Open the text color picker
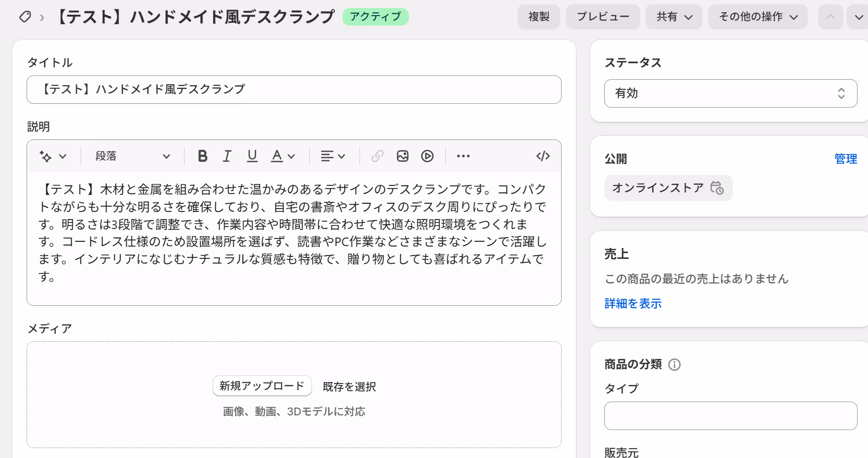 pos(283,156)
